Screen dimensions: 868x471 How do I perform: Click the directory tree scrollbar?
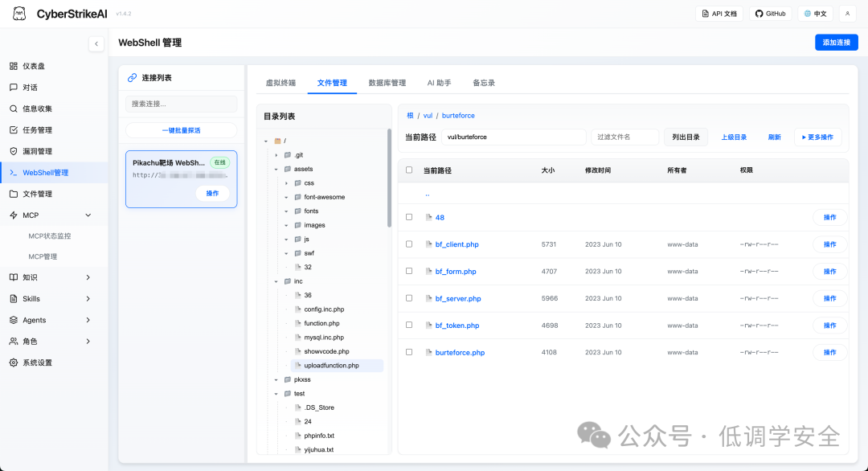[389, 177]
